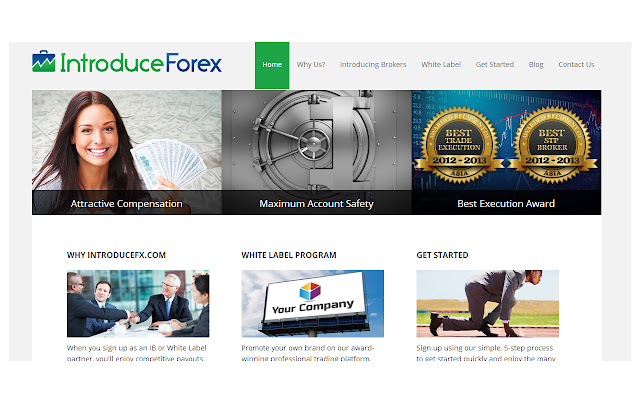Screen dimensions: 640x400
Task: Click the runner at starting line image
Action: [487, 303]
